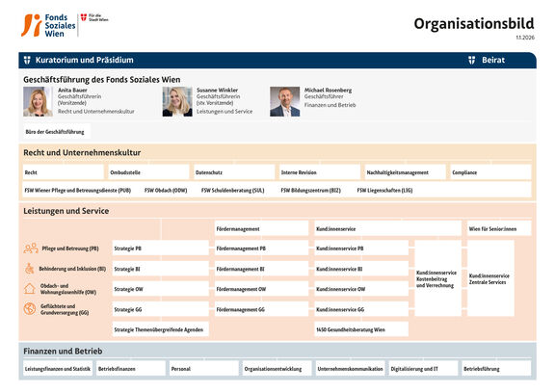The width and height of the screenshot is (555, 392).
Task: Click the Unternehmenskommunikation box
Action: 351,368
